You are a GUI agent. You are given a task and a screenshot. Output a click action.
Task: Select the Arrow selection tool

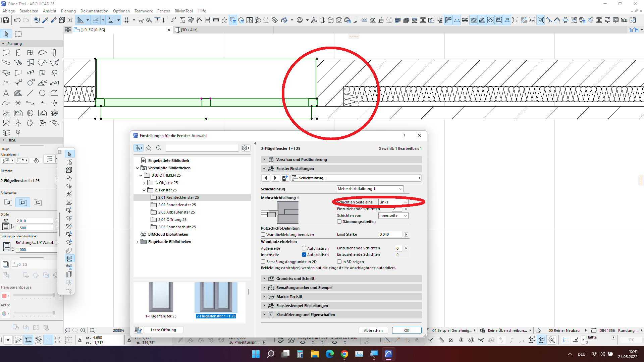[x=6, y=34]
